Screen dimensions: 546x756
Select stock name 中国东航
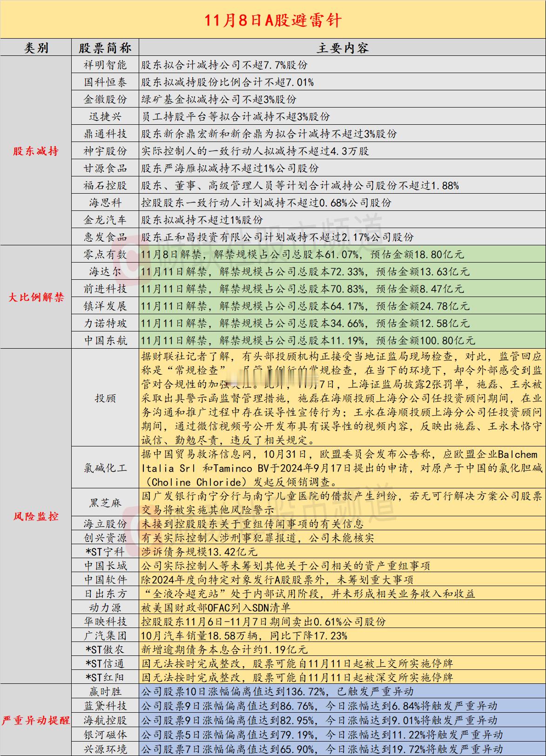click(x=105, y=340)
